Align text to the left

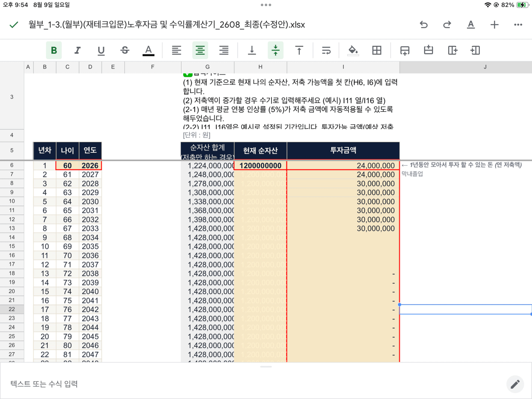(176, 50)
